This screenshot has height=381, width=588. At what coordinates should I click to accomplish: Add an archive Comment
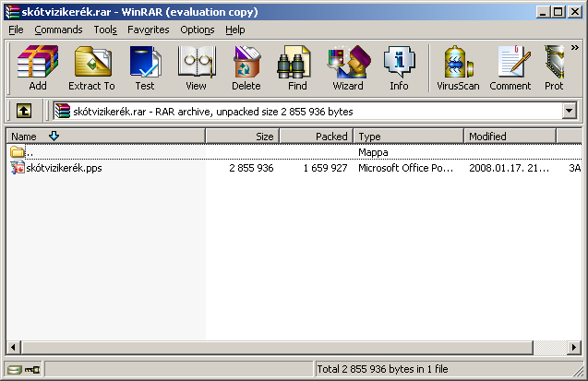[510, 67]
